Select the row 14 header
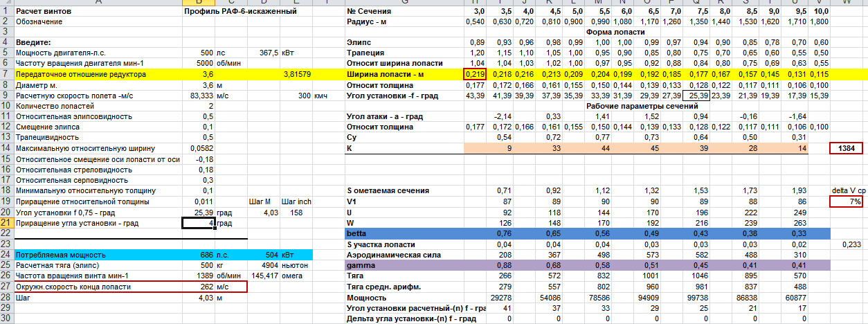 [6, 148]
